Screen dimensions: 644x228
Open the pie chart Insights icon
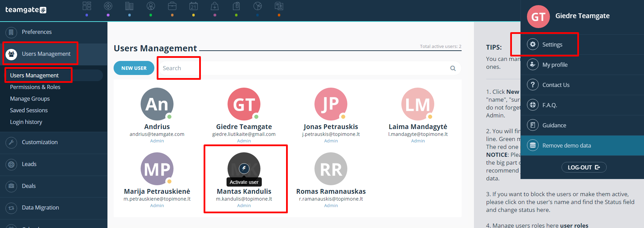point(258,6)
